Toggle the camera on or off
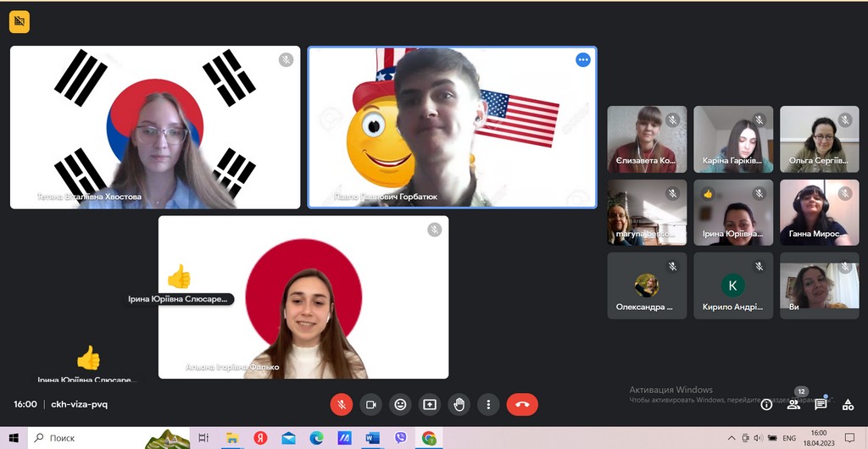Viewport: 868px width, 449px height. (370, 405)
